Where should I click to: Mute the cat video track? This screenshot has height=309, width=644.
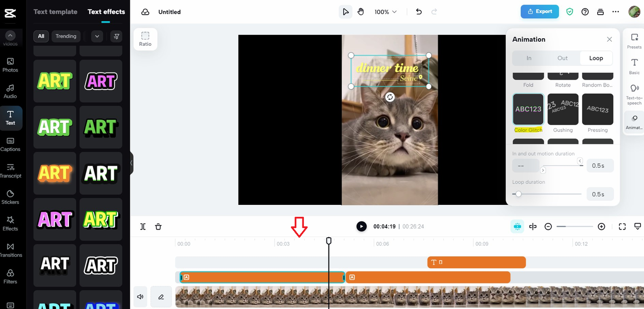coord(140,296)
